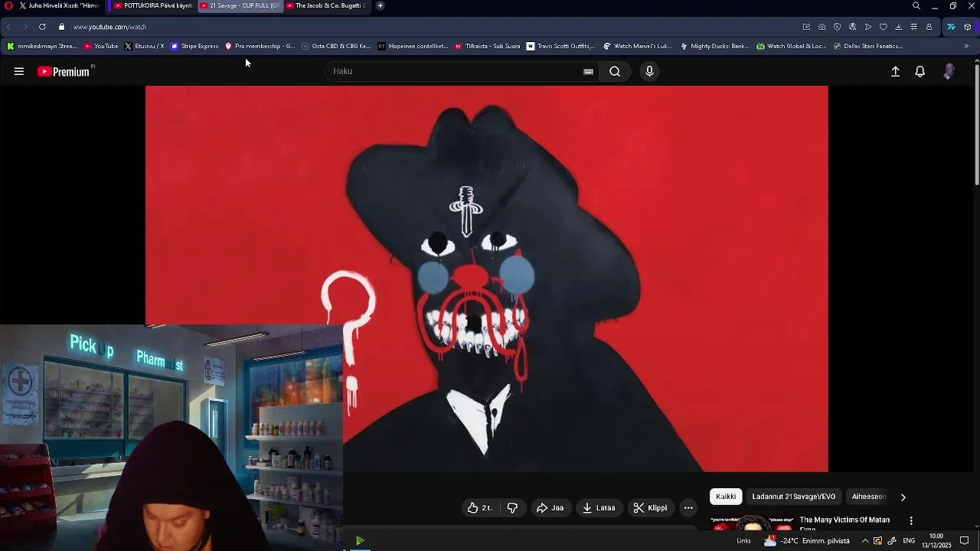980x551 pixels.
Task: Open the easy setup sliders icon
Action: (x=913, y=27)
